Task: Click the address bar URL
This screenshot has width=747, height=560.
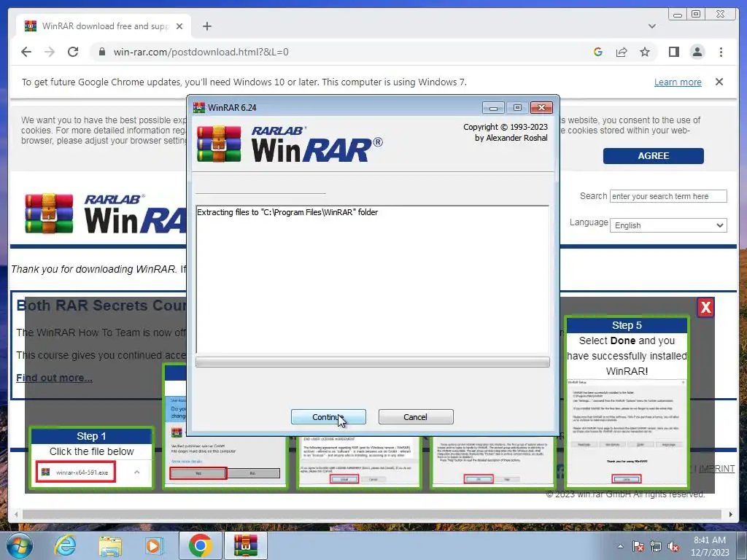Action: pyautogui.click(x=201, y=52)
